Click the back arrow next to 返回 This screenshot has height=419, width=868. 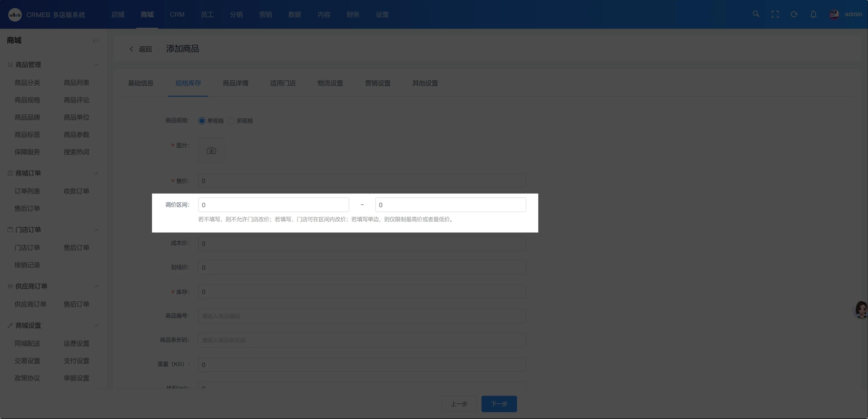[131, 49]
